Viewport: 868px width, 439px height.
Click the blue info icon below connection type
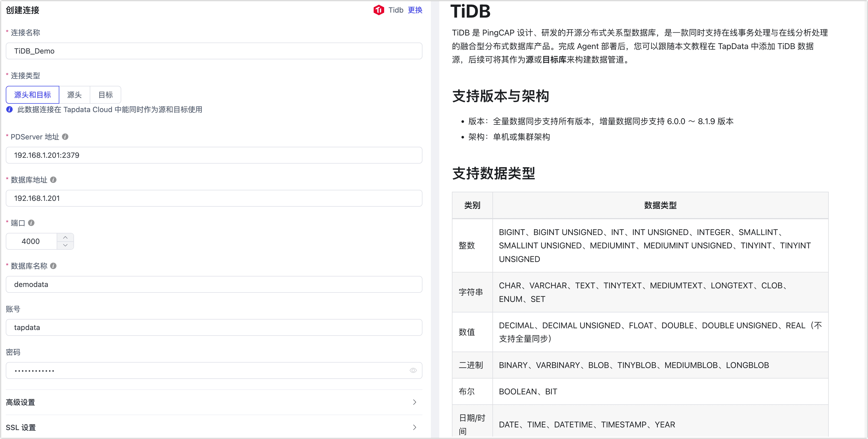(x=9, y=109)
